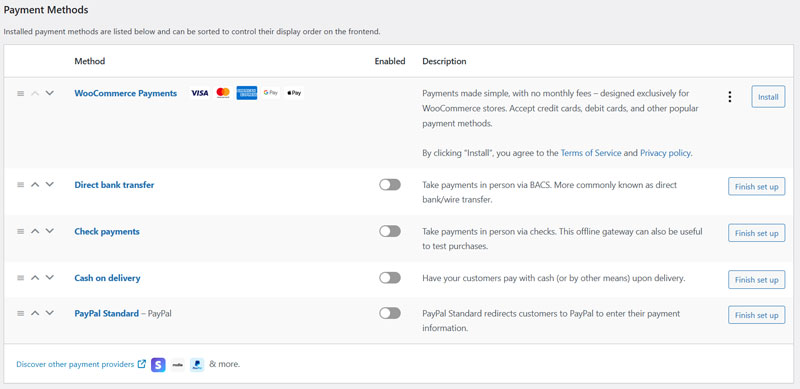The image size is (800, 389).
Task: Open the Check payments link
Action: (x=107, y=231)
